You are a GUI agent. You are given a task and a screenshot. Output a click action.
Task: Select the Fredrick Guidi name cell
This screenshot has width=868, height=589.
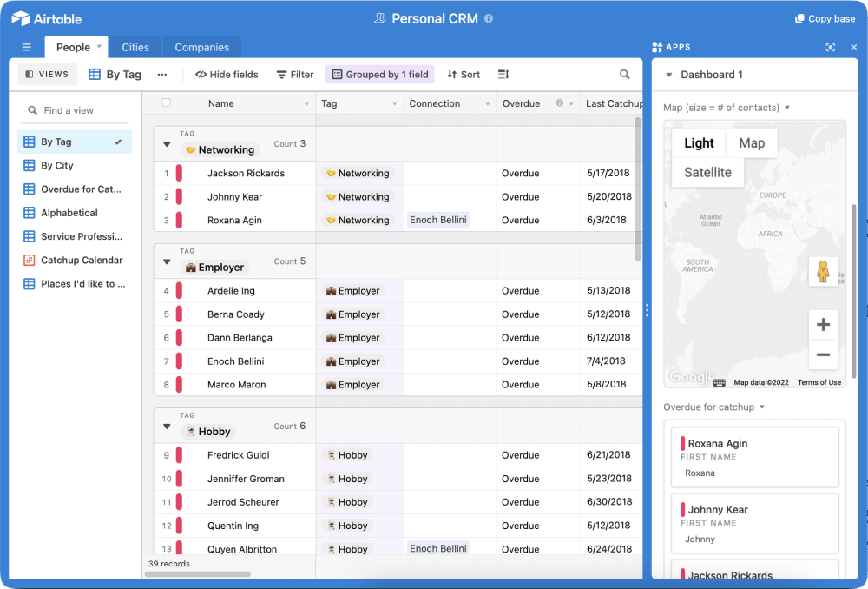[x=238, y=455]
